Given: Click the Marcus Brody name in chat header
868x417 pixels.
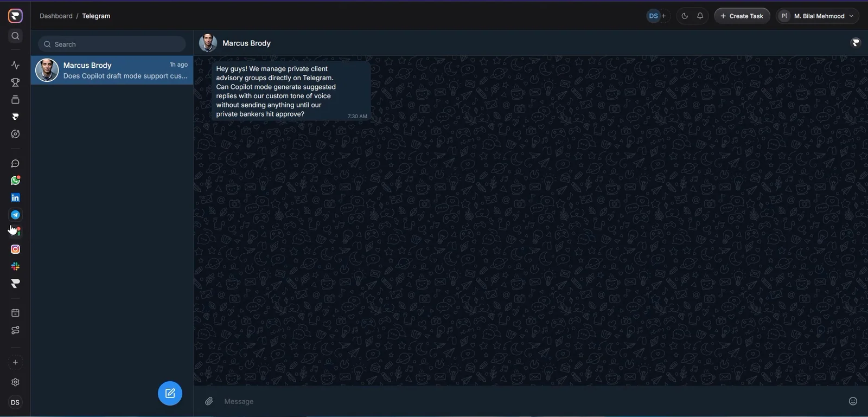Looking at the screenshot, I should [246, 43].
